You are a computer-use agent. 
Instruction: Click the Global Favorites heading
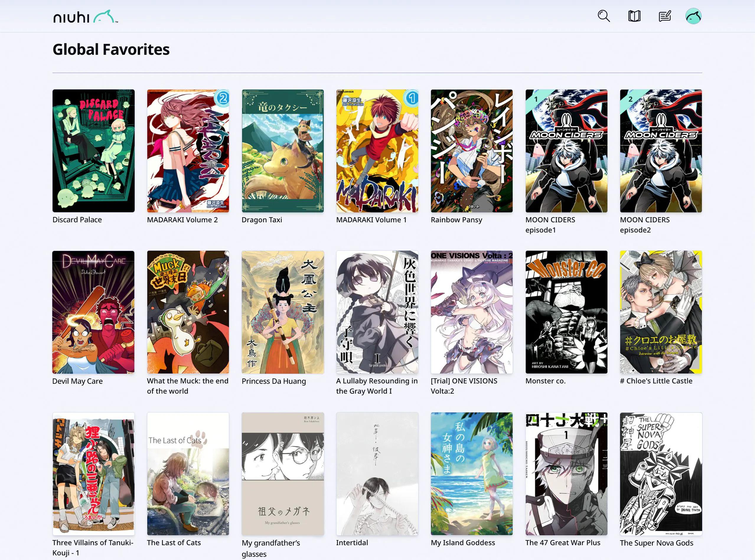point(111,50)
